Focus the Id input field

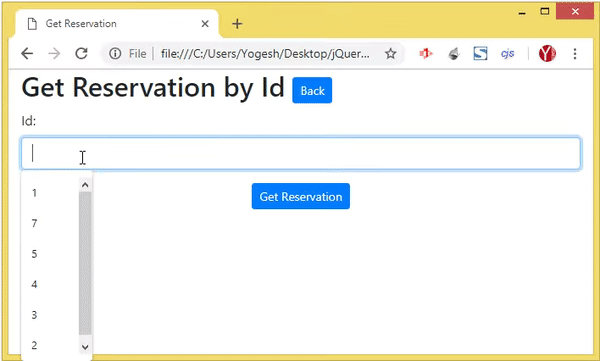coord(301,153)
